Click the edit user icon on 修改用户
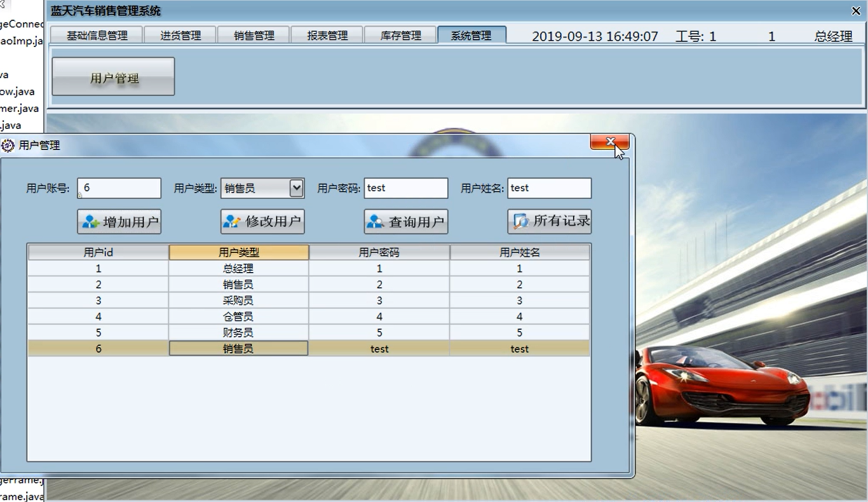 [x=231, y=222]
